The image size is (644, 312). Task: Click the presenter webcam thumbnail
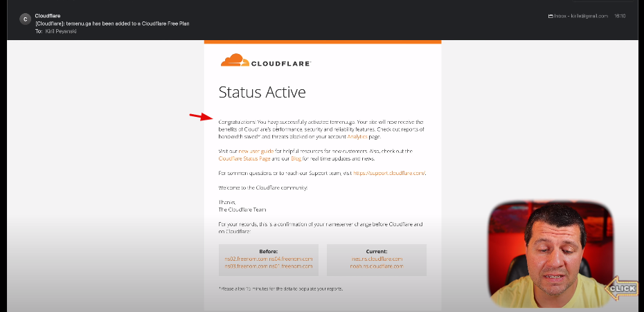coord(551,255)
